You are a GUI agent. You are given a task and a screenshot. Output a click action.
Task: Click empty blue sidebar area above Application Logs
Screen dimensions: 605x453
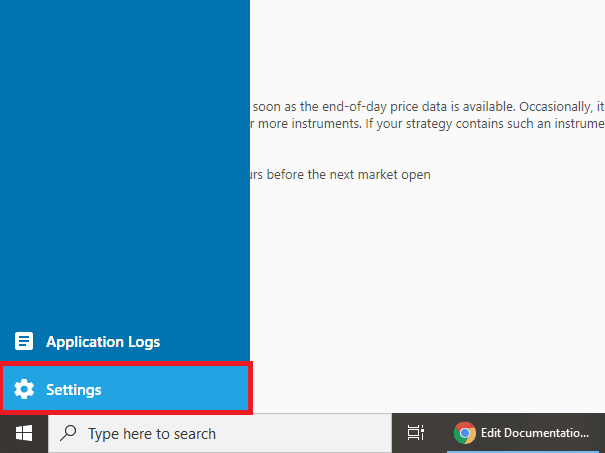pos(124,180)
